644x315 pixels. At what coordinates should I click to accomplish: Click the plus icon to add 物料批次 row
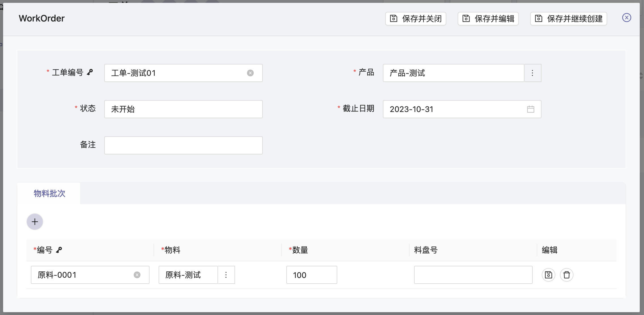[35, 222]
